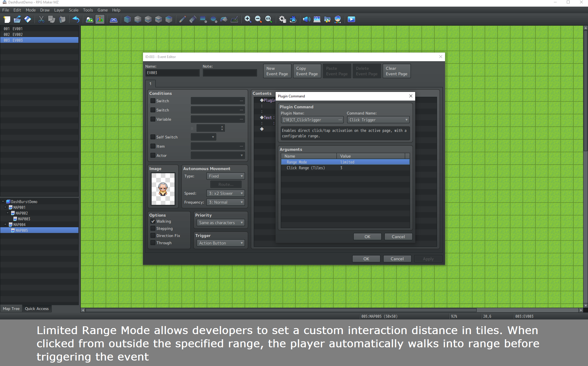Click the Clear Event Page button

pos(396,71)
